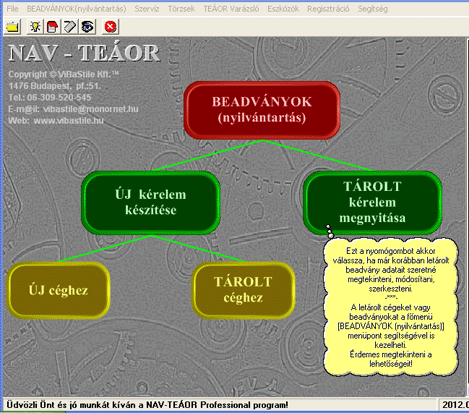Click the yellow TÁROLT céghez button
Image resolution: width=469 pixels, height=413 pixels.
point(243,290)
